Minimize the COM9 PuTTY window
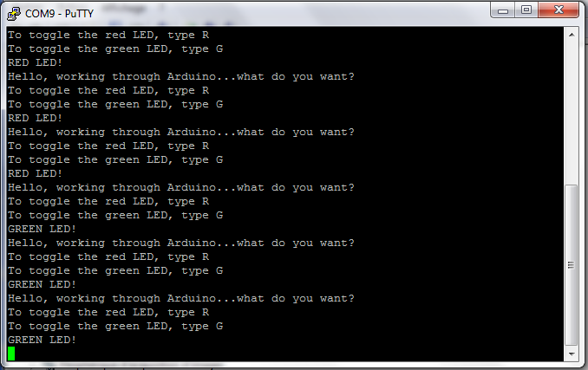Viewport: 588px width, 370px height. pyautogui.click(x=503, y=10)
